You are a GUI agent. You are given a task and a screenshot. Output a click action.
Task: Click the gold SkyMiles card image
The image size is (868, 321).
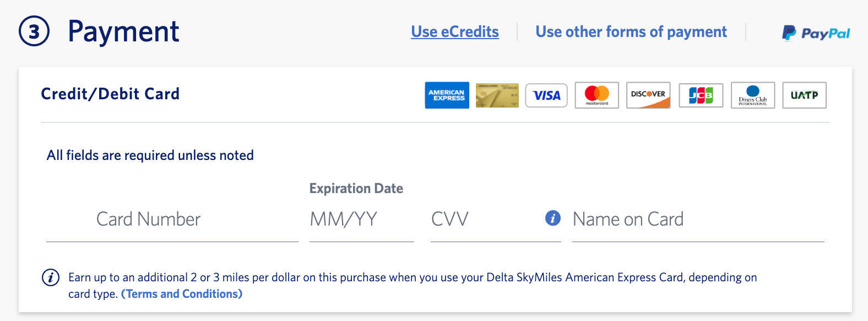click(x=497, y=95)
